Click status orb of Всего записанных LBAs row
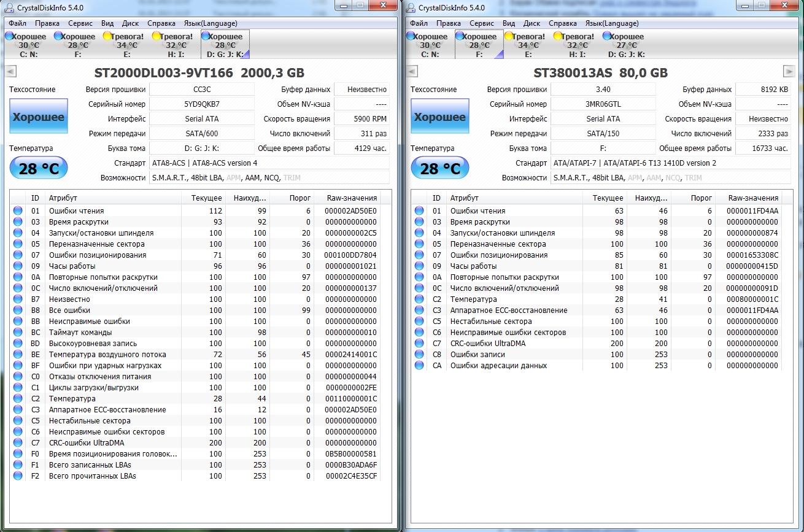The image size is (804, 532). pos(18,465)
